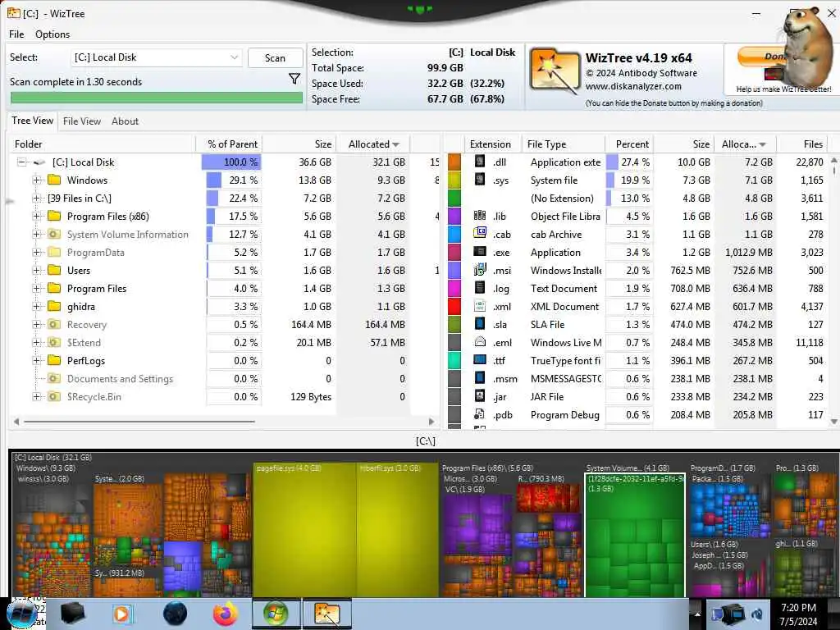Open Firefox from the taskbar
The image size is (840, 630).
pyautogui.click(x=226, y=614)
